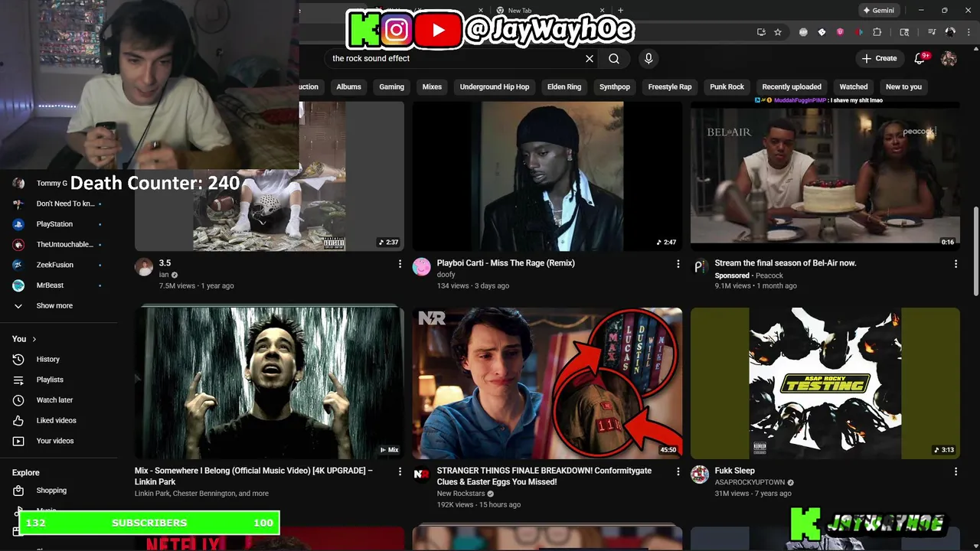Screen dimensions: 980x551
Task: Open the video title 3.5
Action: 165,263
